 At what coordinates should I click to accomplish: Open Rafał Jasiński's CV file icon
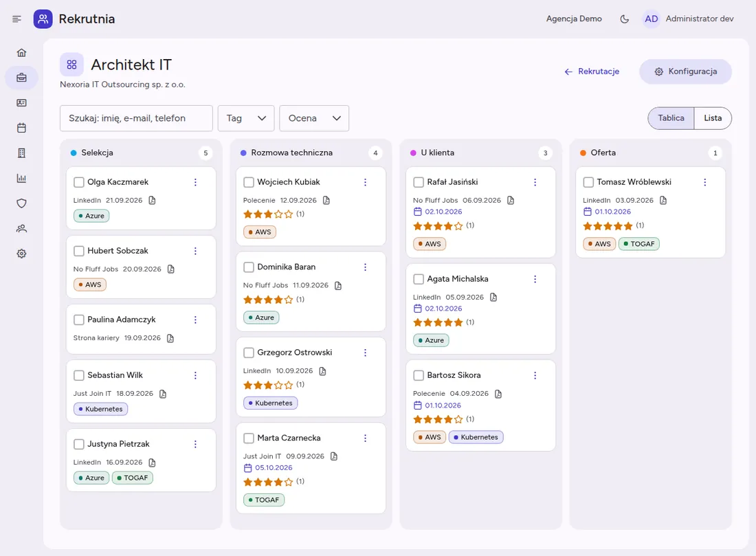[x=511, y=200]
